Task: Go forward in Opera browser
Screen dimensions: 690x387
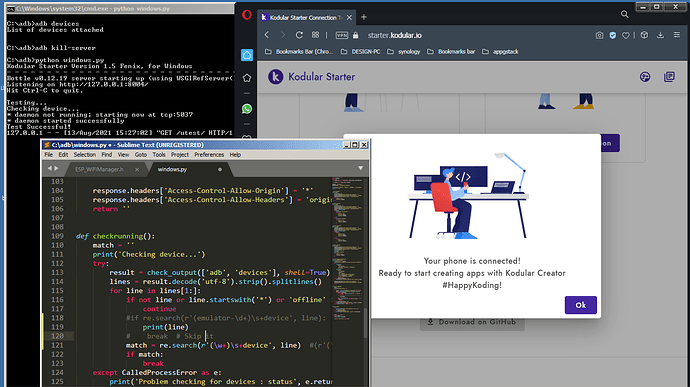Action: coord(283,35)
